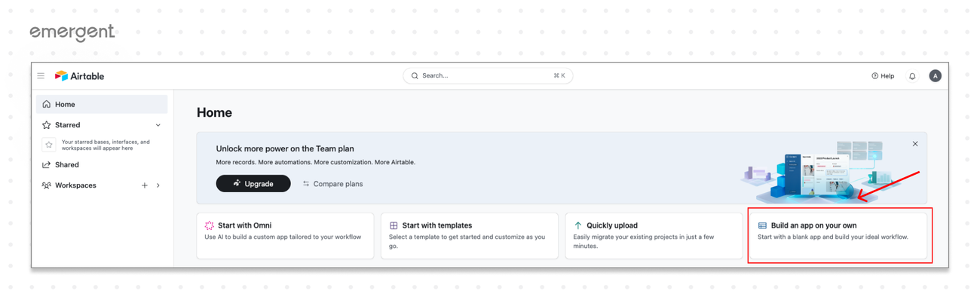
Task: Dismiss the Team plan banner
Action: point(915,144)
